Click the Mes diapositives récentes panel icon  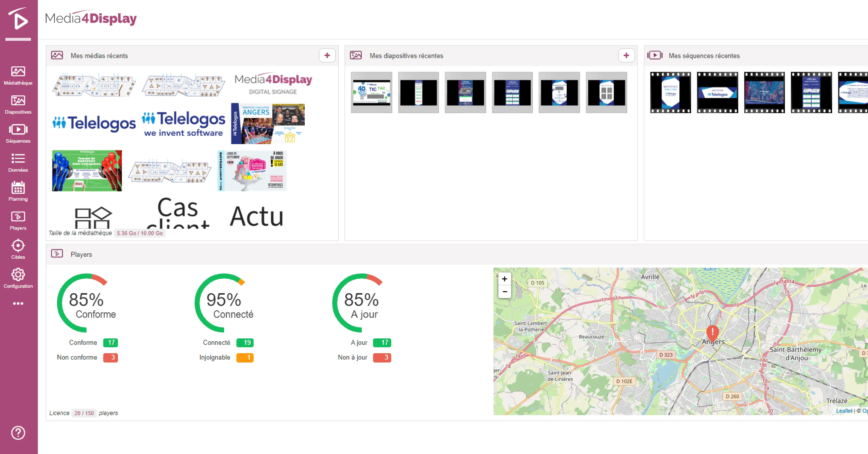pos(356,55)
